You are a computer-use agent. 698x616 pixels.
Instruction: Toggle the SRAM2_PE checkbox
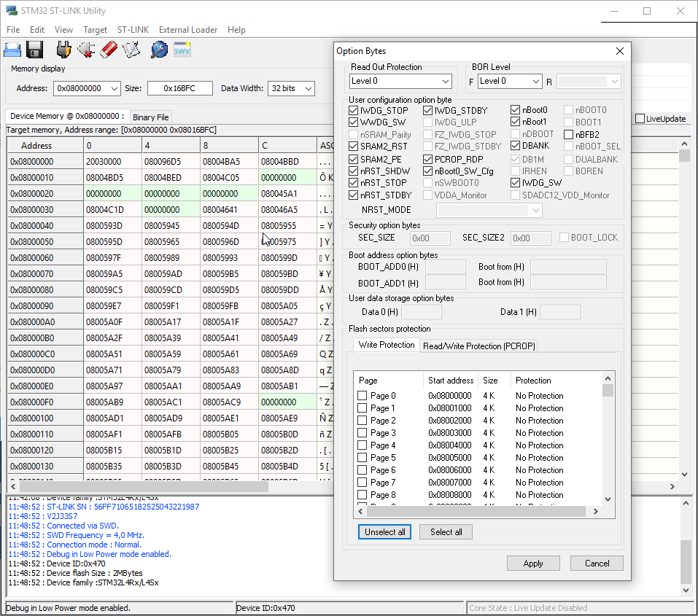click(x=354, y=159)
